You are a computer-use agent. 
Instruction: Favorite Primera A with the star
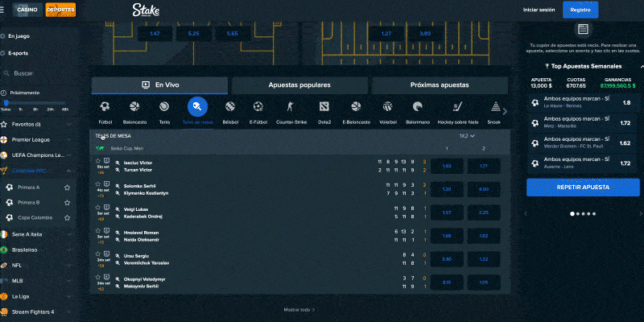click(x=68, y=187)
